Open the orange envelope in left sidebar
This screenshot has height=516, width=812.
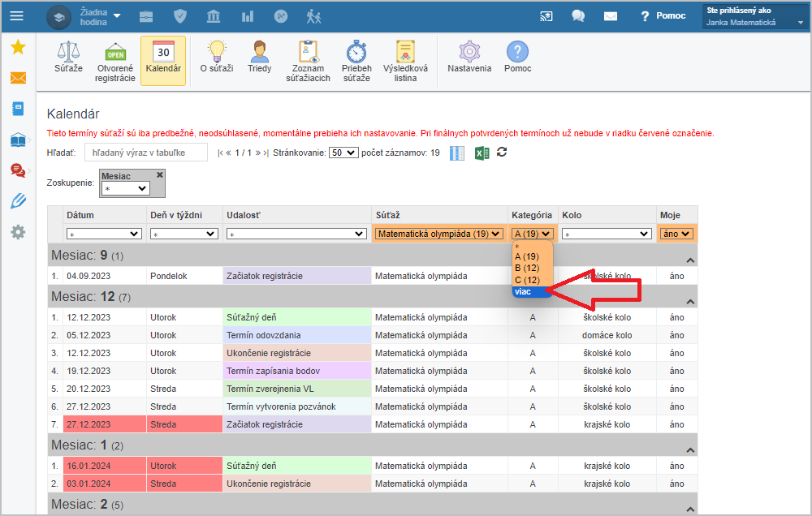point(18,78)
